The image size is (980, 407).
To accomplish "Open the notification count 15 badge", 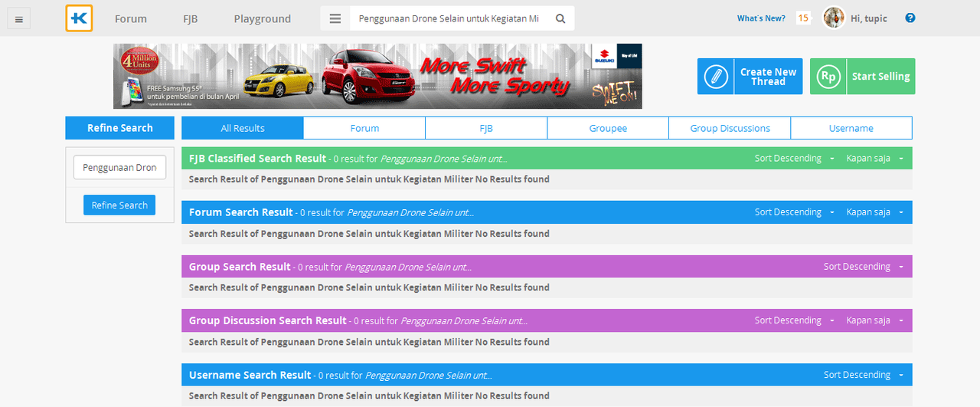I will [803, 18].
